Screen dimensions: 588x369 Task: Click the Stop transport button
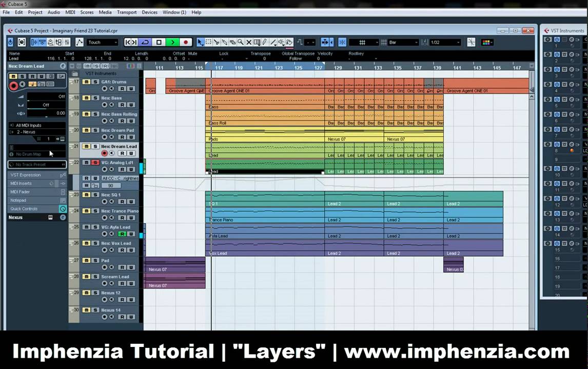(x=159, y=43)
